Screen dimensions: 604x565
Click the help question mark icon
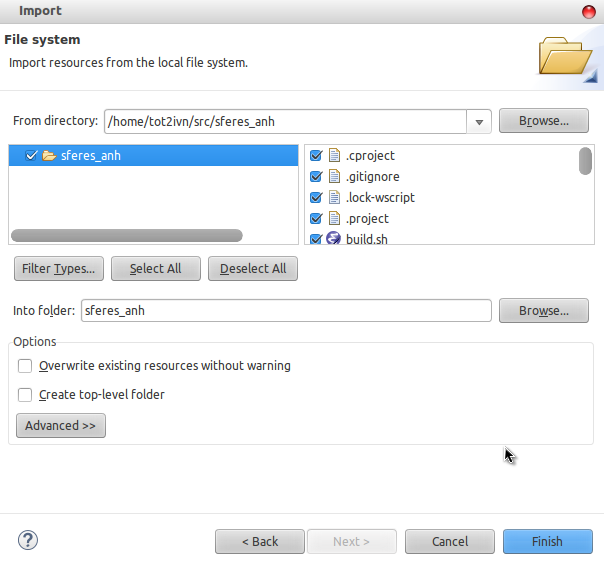click(27, 541)
